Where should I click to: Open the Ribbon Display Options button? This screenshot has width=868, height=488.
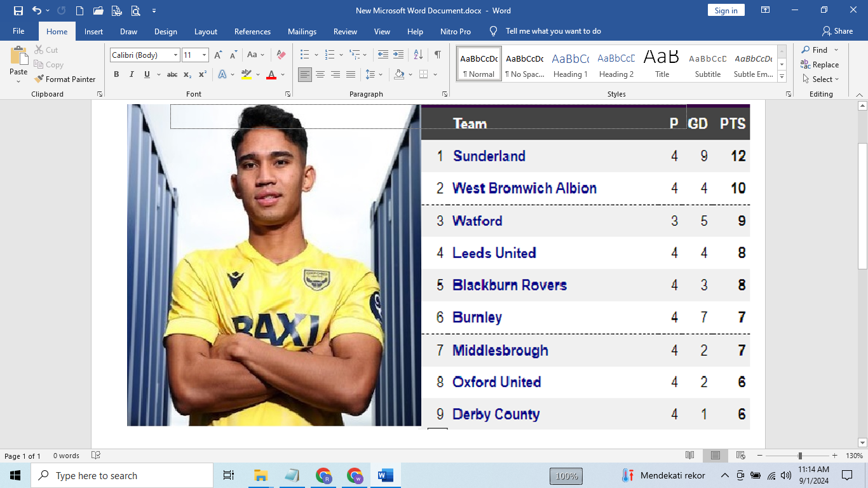(766, 10)
